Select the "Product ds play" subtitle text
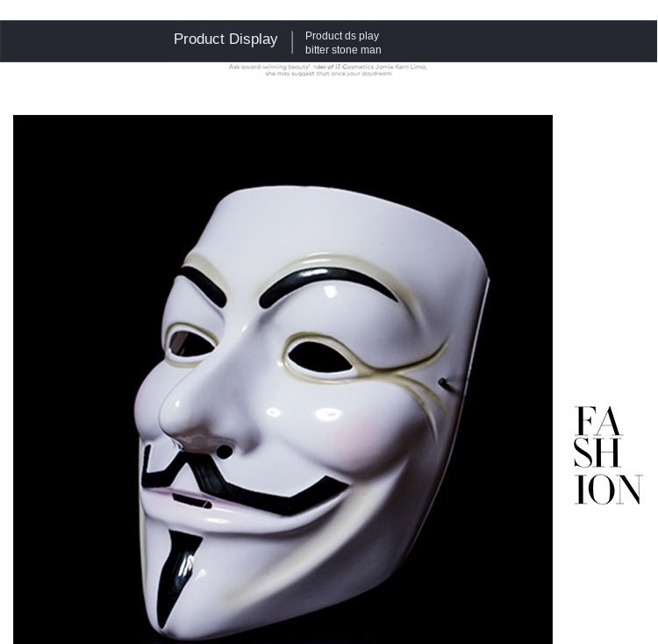Viewport: 658px width, 644px height. click(x=342, y=36)
